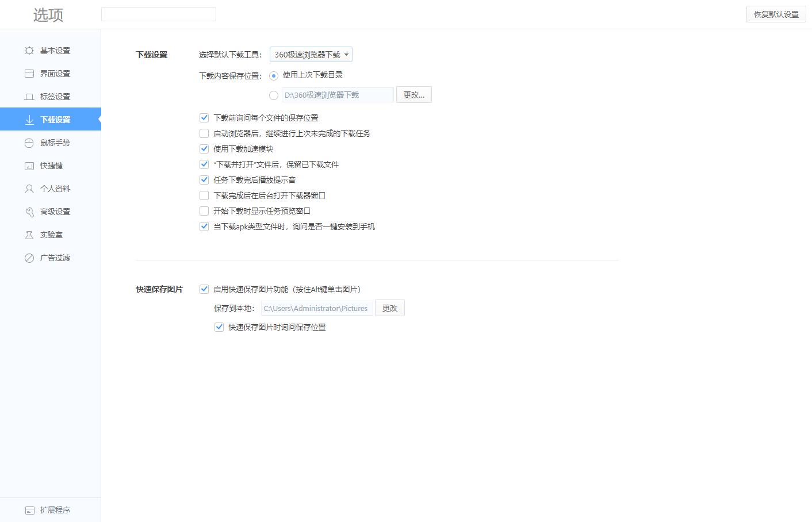Select the 基本设置 gear icon
The image size is (812, 522).
tap(29, 51)
